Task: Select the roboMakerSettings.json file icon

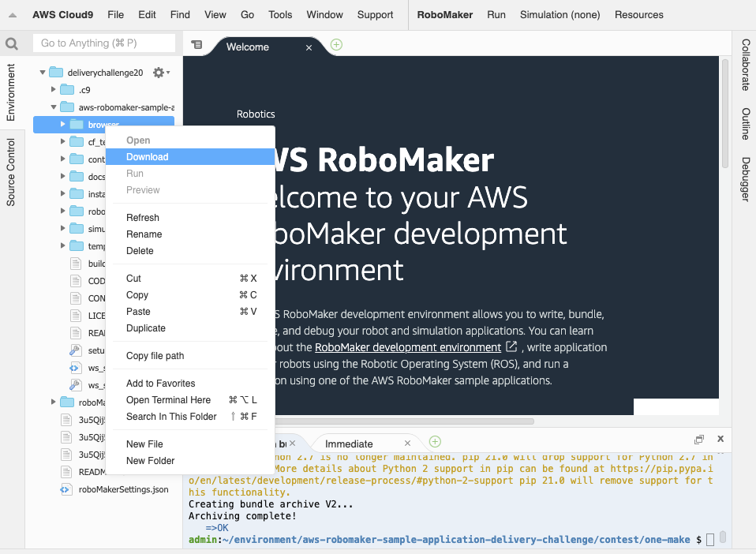Action: point(65,489)
